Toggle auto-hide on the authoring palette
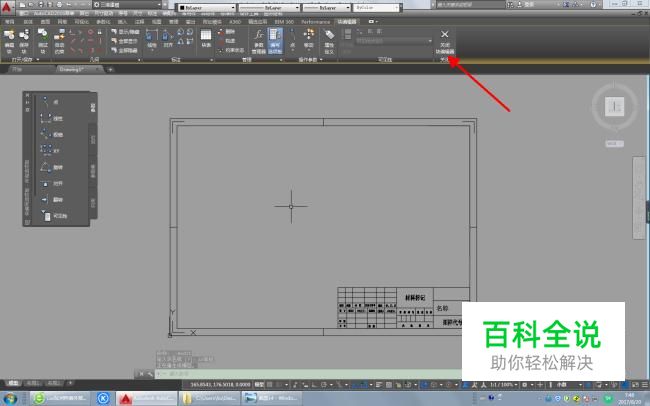650x406 pixels. pos(28,102)
